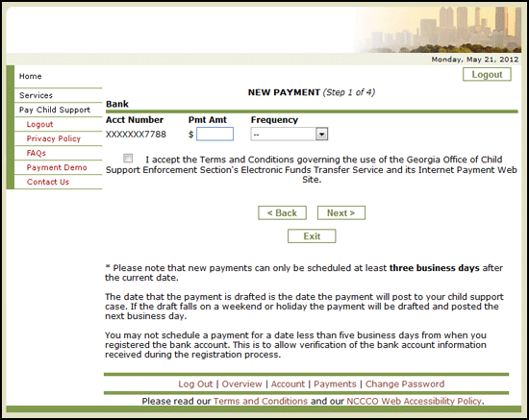Click the Log Out footer link
The width and height of the screenshot is (529, 420).
(195, 383)
